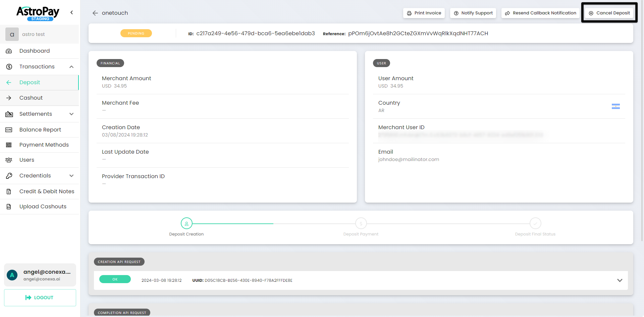Click the 2024-03-08 19:28:12 request timestamp
Screen dimensions: 644x317
point(161,280)
